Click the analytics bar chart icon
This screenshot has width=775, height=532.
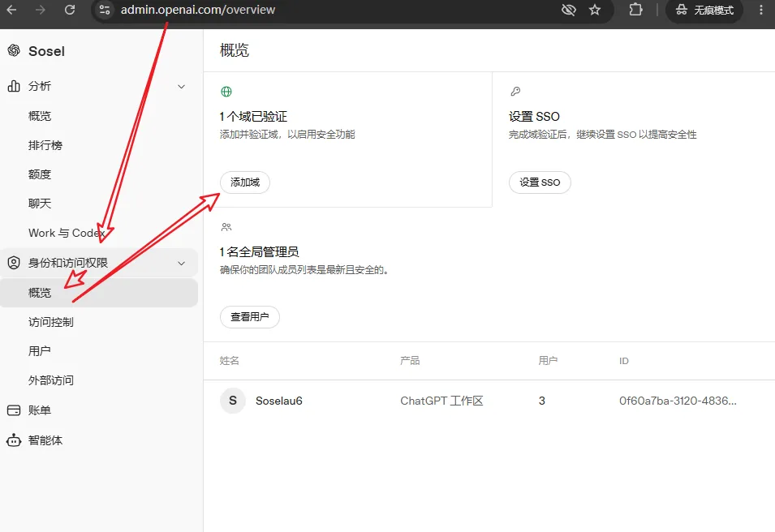(x=14, y=86)
